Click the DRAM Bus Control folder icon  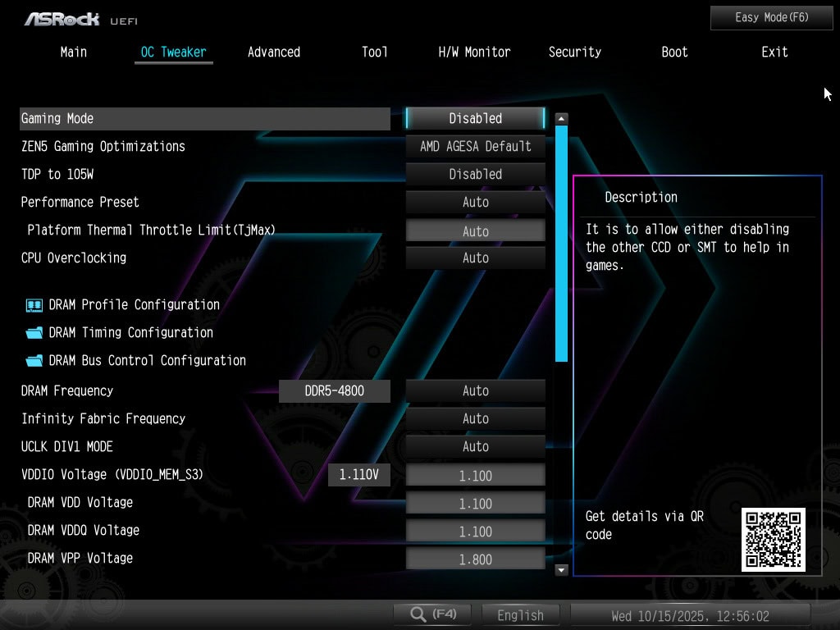click(34, 361)
